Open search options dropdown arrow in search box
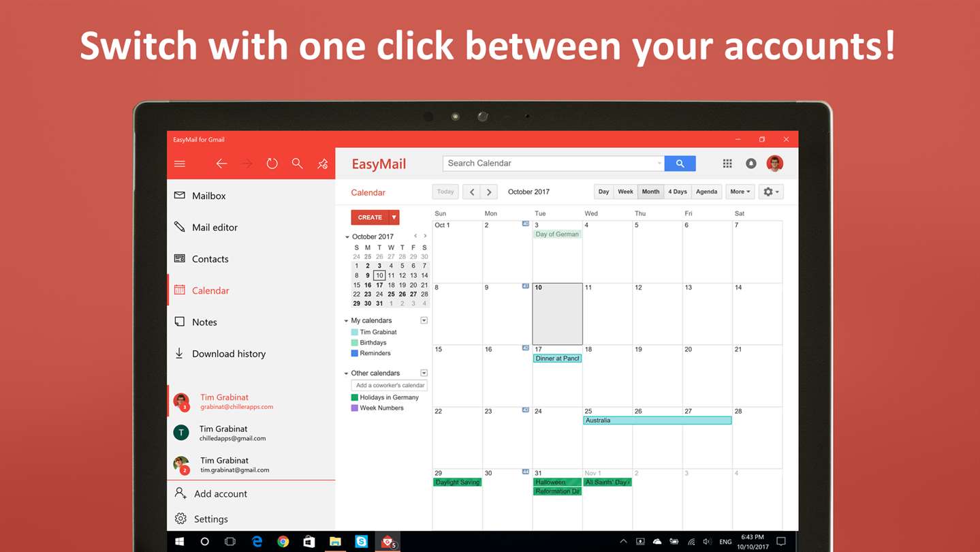Image resolution: width=980 pixels, height=552 pixels. (659, 164)
